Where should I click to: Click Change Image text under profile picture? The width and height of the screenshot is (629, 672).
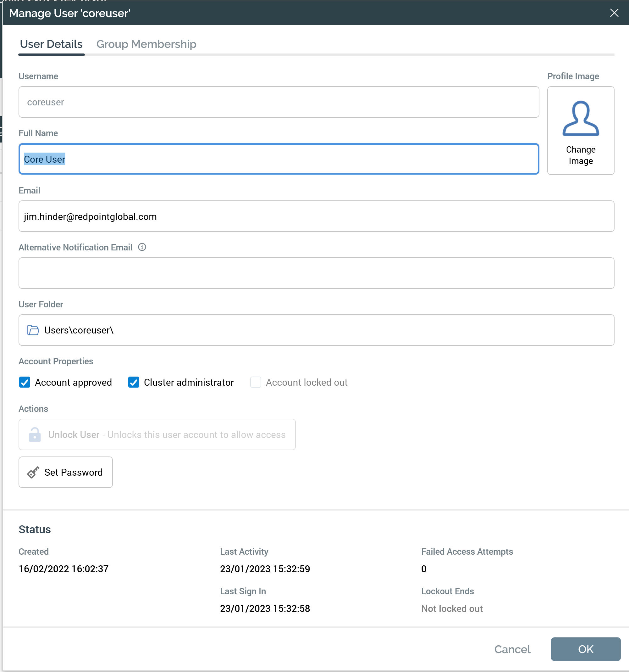(580, 155)
